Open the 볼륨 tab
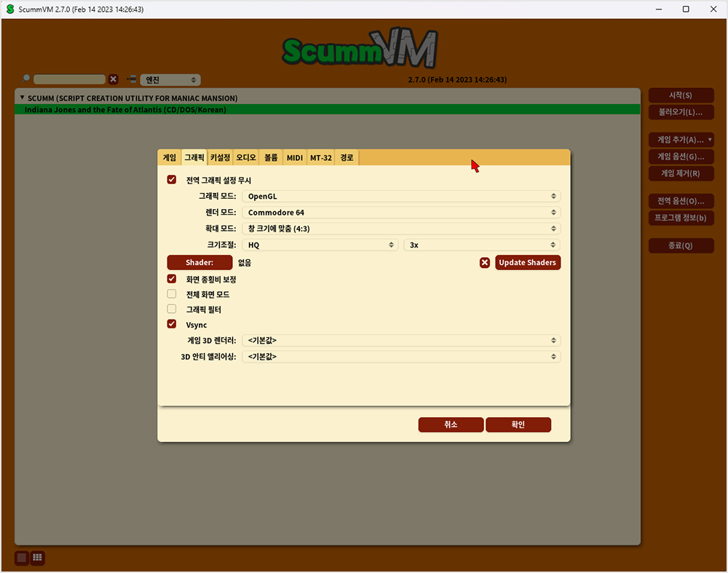 (x=271, y=157)
